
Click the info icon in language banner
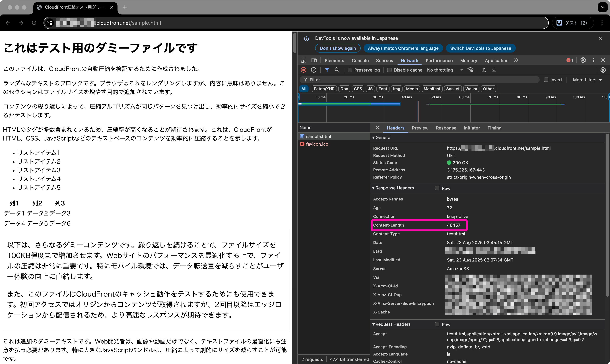pos(306,39)
